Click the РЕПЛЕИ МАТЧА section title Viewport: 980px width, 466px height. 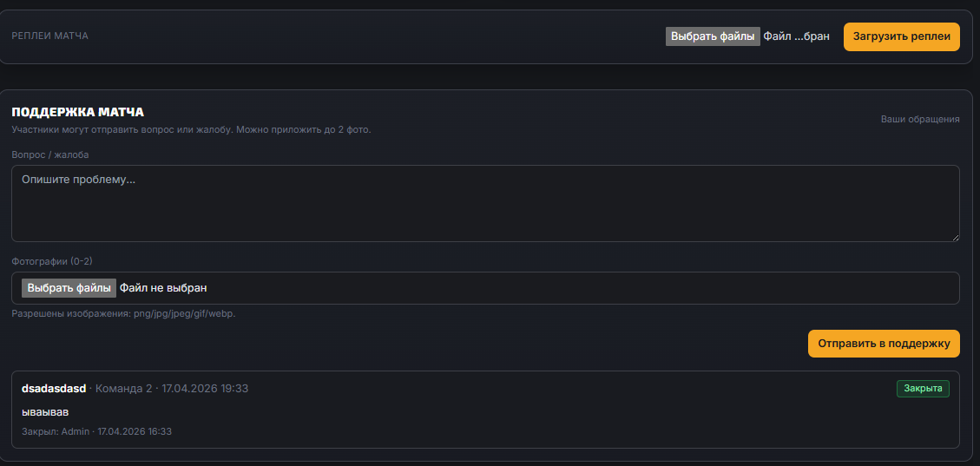point(49,36)
